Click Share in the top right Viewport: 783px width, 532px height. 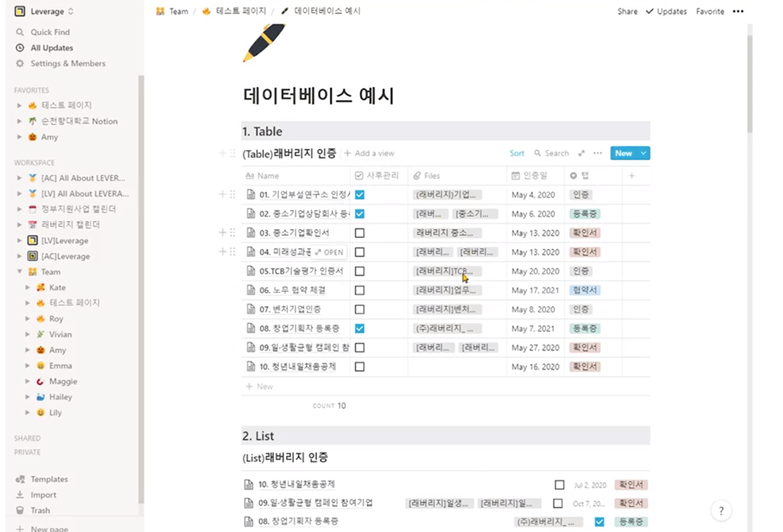[627, 11]
